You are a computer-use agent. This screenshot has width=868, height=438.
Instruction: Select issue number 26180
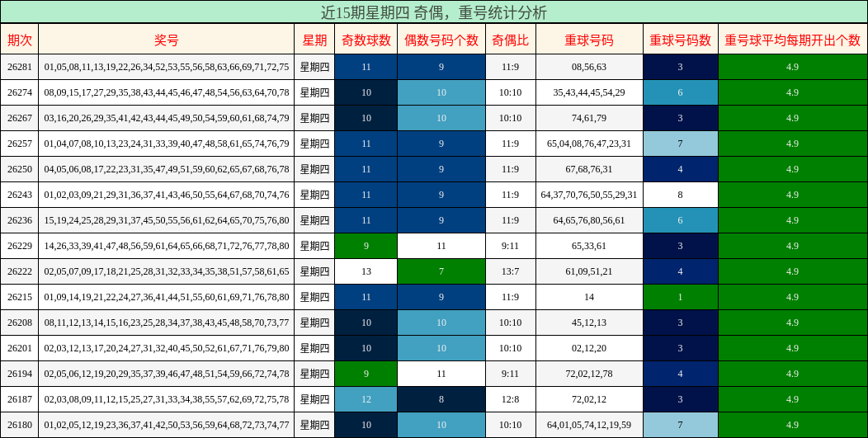[19, 425]
